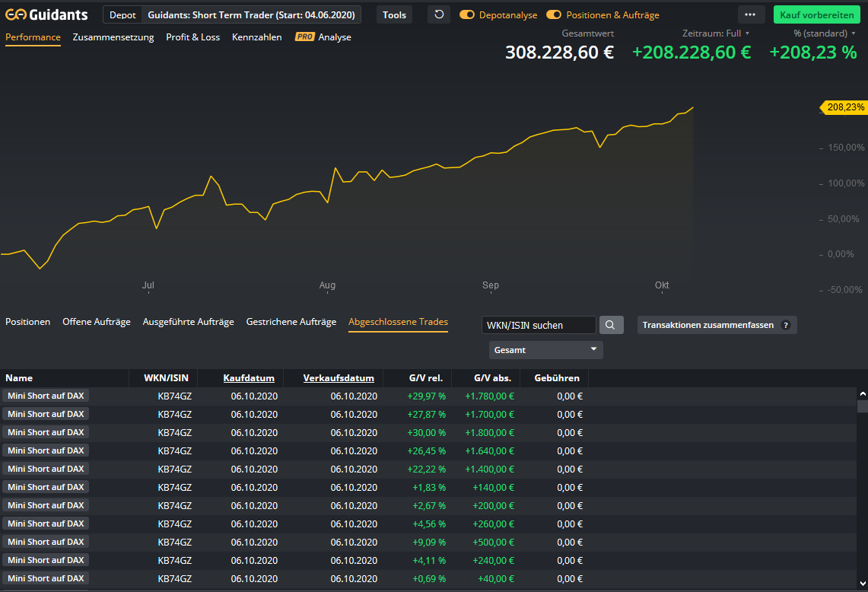Click the table scrollbar thumb
Viewport: 868px width, 592px height.
863,406
